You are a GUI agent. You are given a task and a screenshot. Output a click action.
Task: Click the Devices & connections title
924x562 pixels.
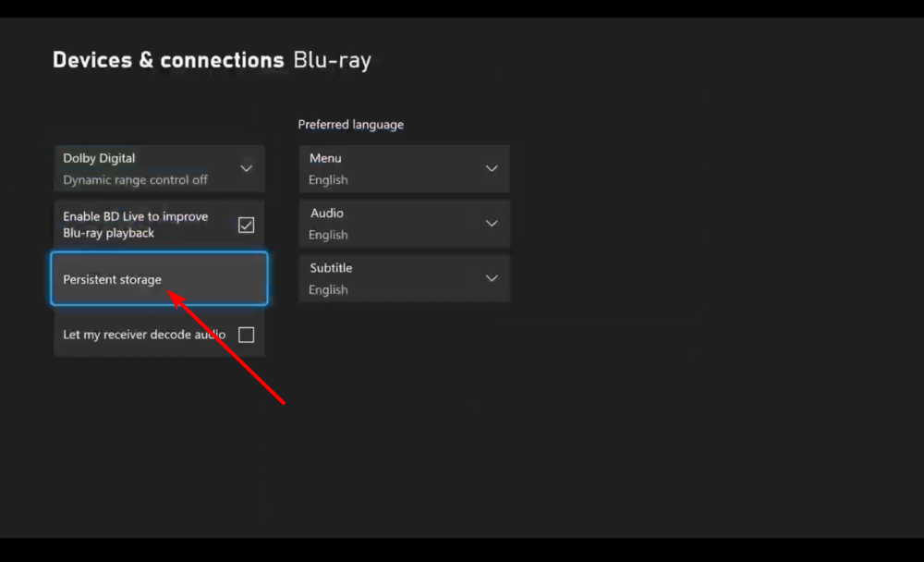click(168, 60)
